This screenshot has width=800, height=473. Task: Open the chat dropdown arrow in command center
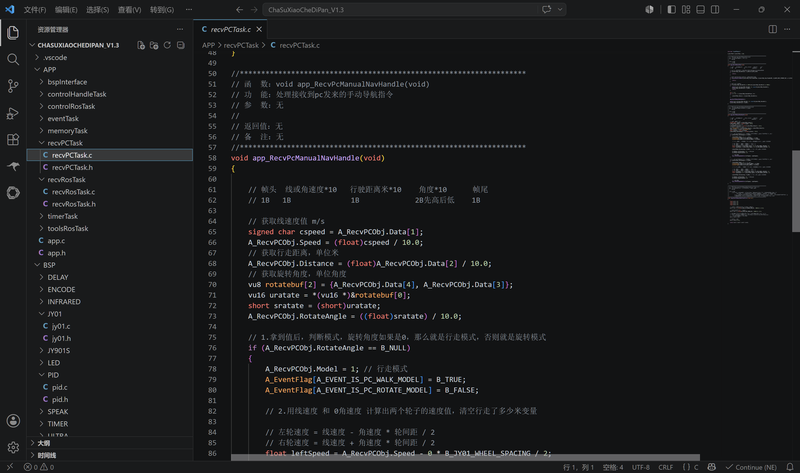point(560,10)
